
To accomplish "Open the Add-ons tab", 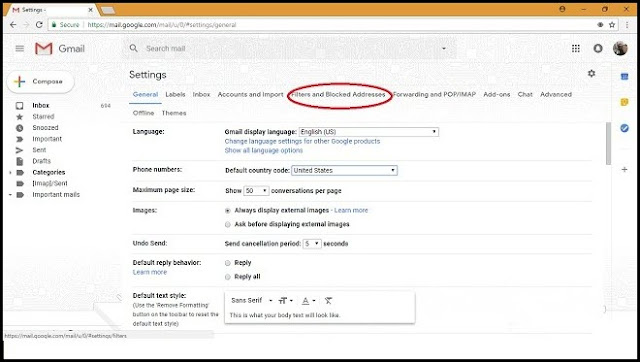I will click(497, 94).
